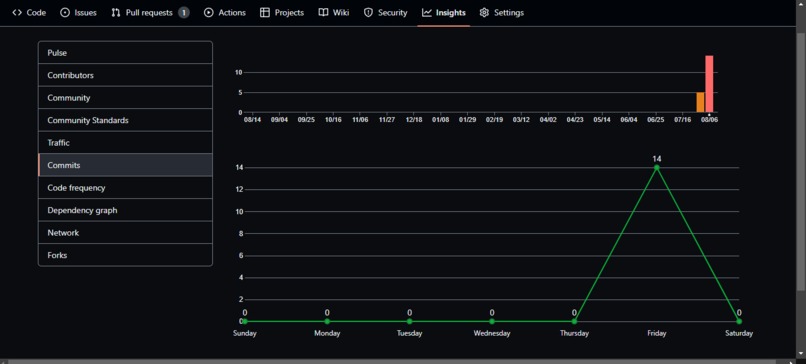Click the Friday axis label

[656, 333]
